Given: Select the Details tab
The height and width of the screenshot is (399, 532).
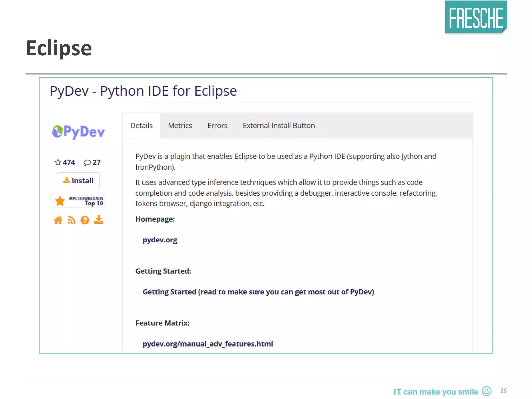Looking at the screenshot, I should point(141,125).
